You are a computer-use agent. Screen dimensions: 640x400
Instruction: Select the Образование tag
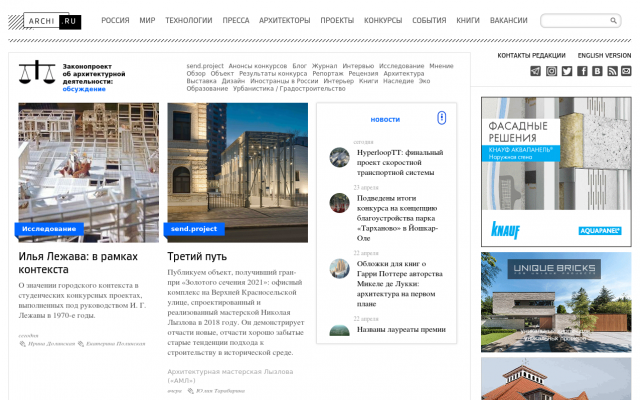[207, 89]
